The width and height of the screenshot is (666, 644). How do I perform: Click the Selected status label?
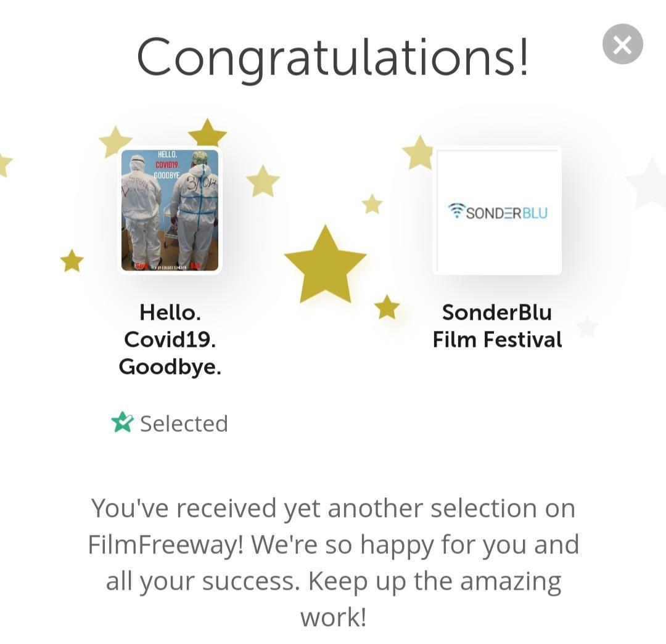(184, 423)
